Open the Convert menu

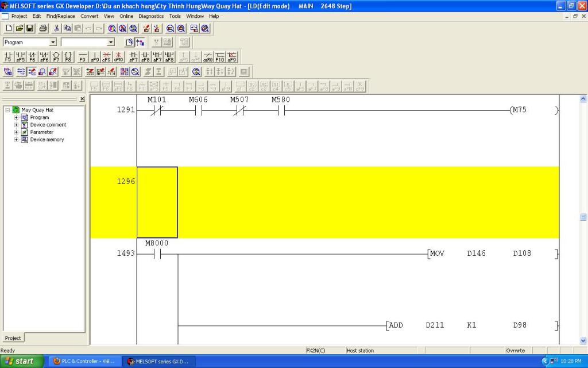pos(89,16)
